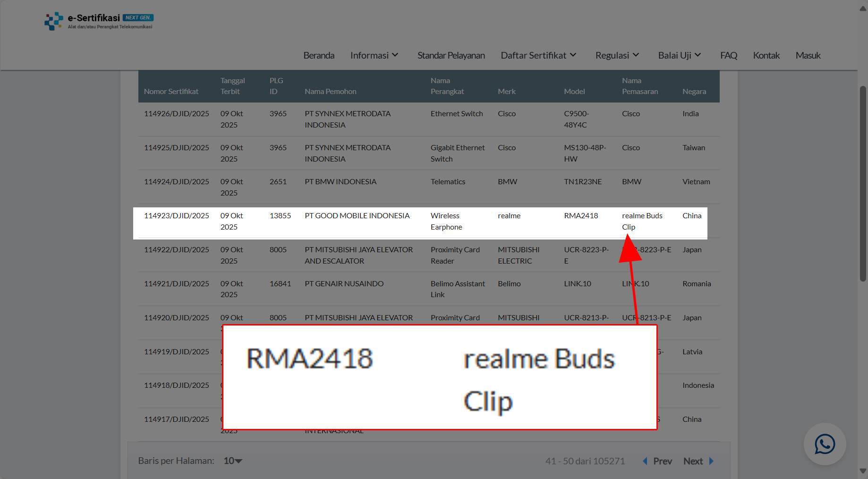This screenshot has height=479, width=868.
Task: Select certificate 114925/DJID/2025
Action: [x=177, y=147]
